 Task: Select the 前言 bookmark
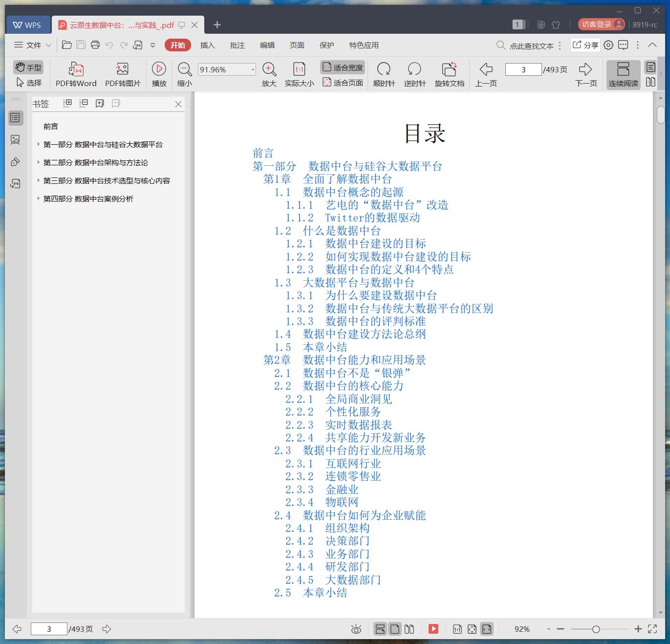(51, 126)
